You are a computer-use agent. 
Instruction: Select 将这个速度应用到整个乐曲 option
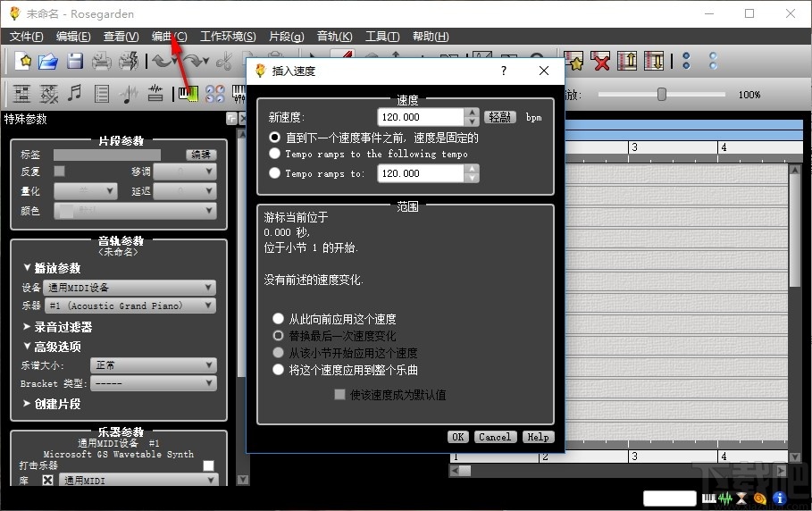[278, 370]
